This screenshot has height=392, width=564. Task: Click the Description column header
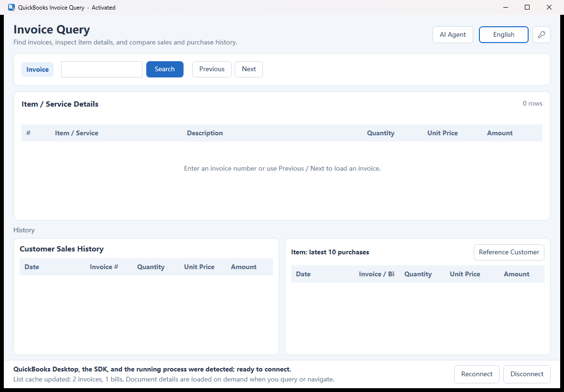(x=205, y=133)
